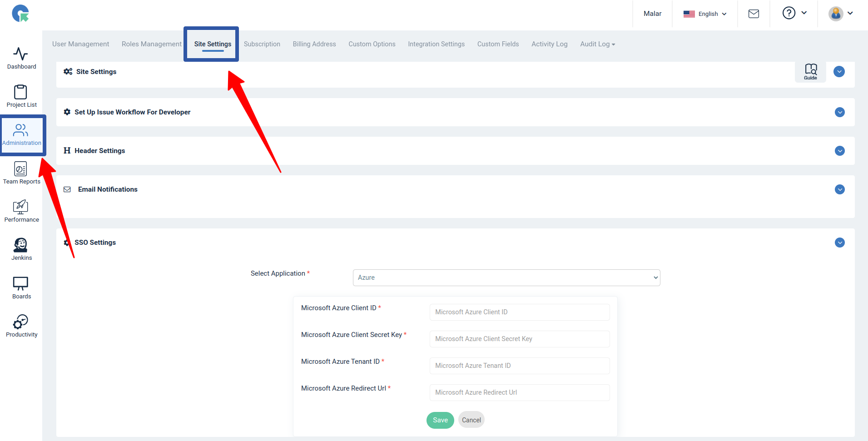868x441 pixels.
Task: Switch to Custom Fields tab
Action: coord(498,44)
